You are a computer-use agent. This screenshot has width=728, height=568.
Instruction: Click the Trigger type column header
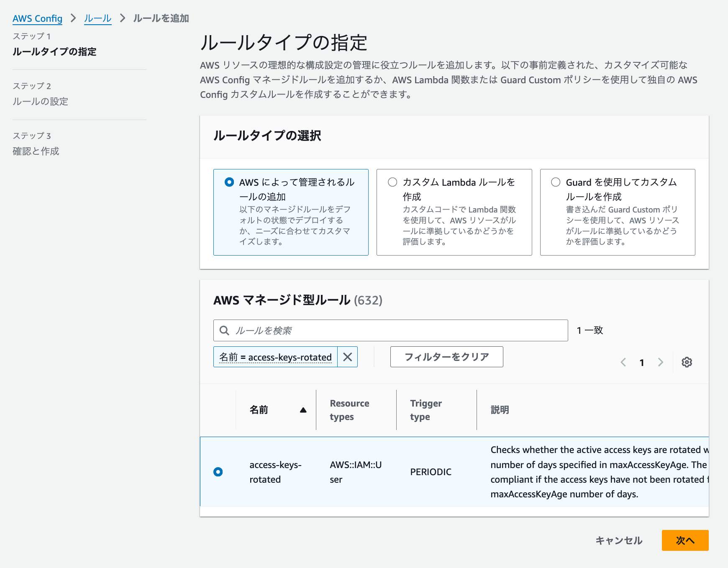pyautogui.click(x=426, y=410)
